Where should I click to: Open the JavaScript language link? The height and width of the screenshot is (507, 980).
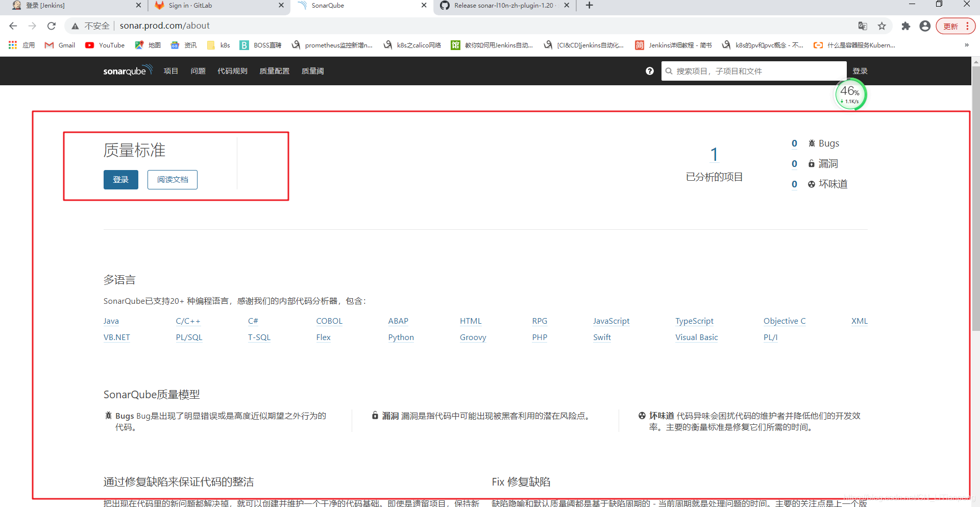(611, 321)
